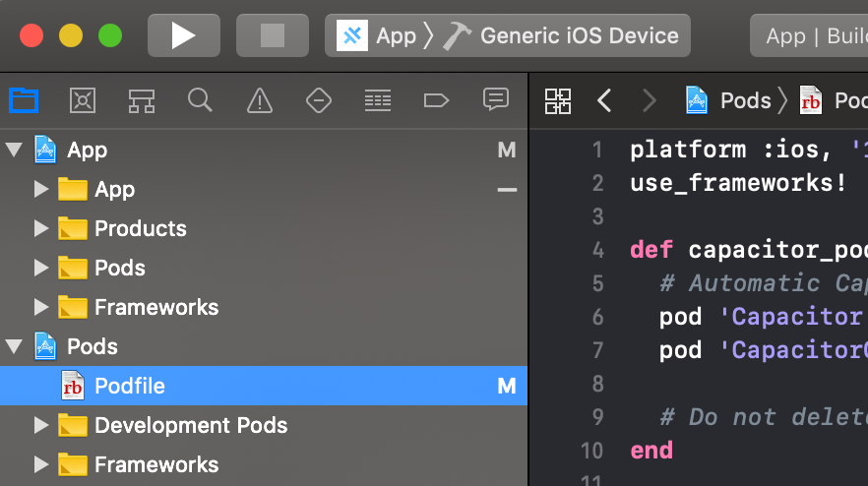Go back in editor history
The image size is (868, 486).
[604, 99]
